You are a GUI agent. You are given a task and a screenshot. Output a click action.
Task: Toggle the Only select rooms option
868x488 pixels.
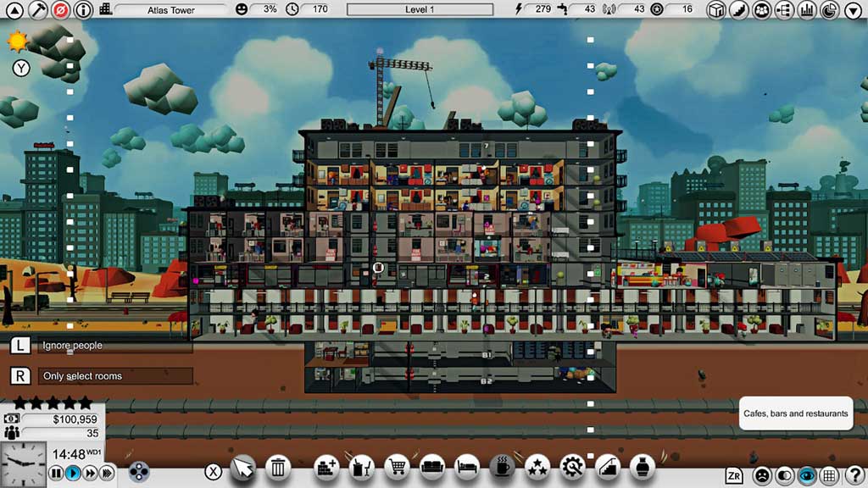tap(115, 376)
